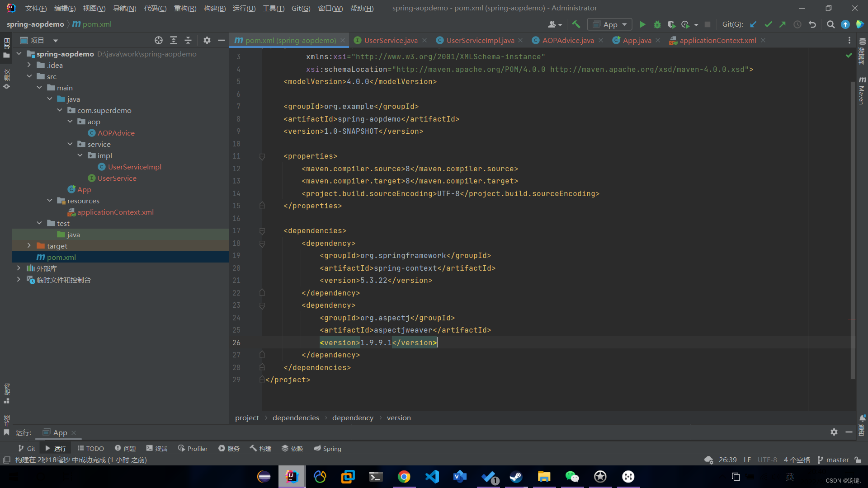Switch to AOPAdvice.java tab
868x488 pixels.
[568, 40]
